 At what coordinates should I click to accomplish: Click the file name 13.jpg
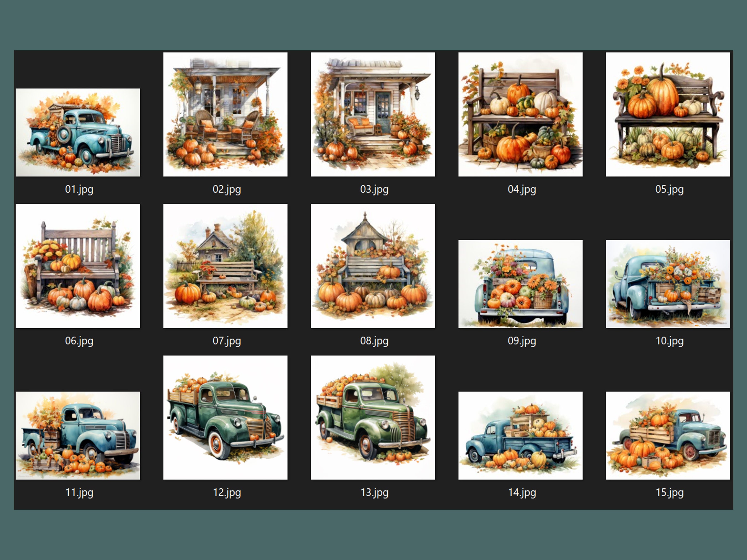[x=375, y=493]
